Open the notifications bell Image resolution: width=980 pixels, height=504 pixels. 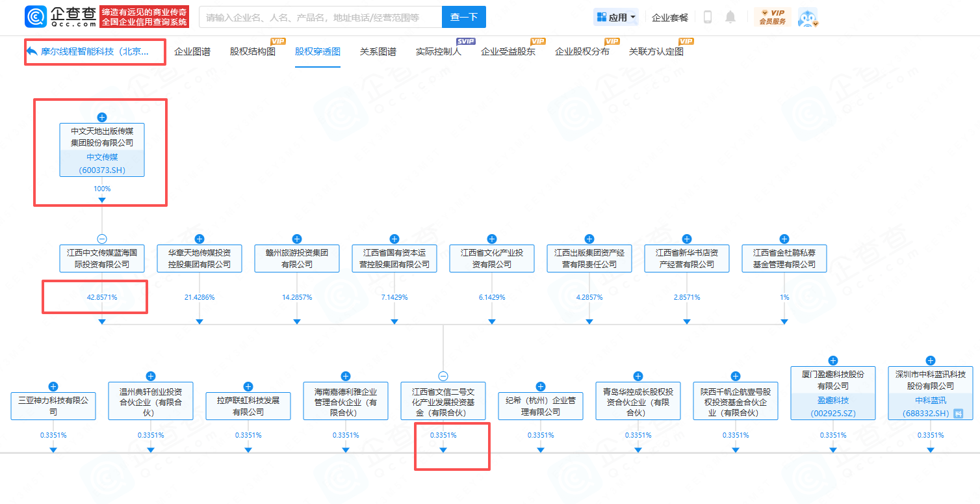730,17
